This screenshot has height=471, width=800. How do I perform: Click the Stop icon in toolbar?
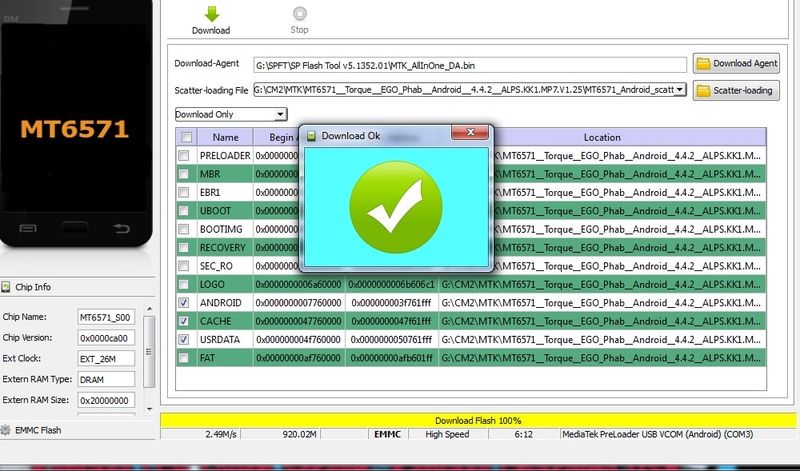coord(299,13)
